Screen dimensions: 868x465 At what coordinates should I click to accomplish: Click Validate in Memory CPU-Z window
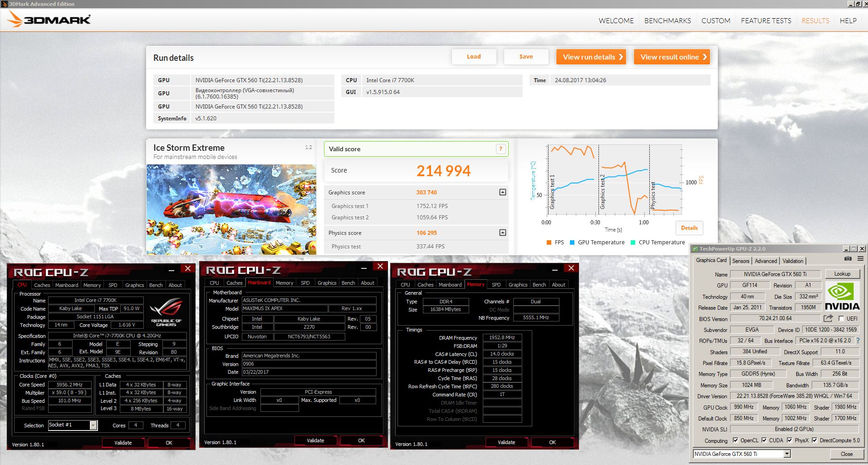[x=506, y=442]
